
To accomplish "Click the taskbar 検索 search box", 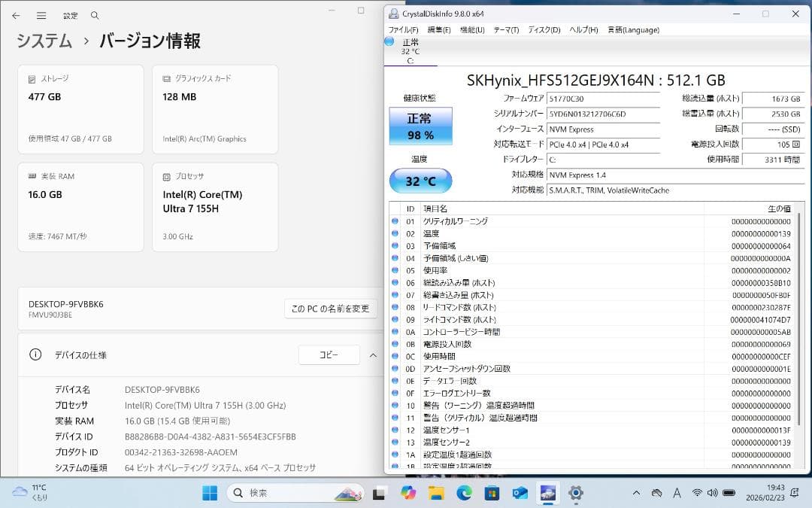I will click(x=295, y=493).
